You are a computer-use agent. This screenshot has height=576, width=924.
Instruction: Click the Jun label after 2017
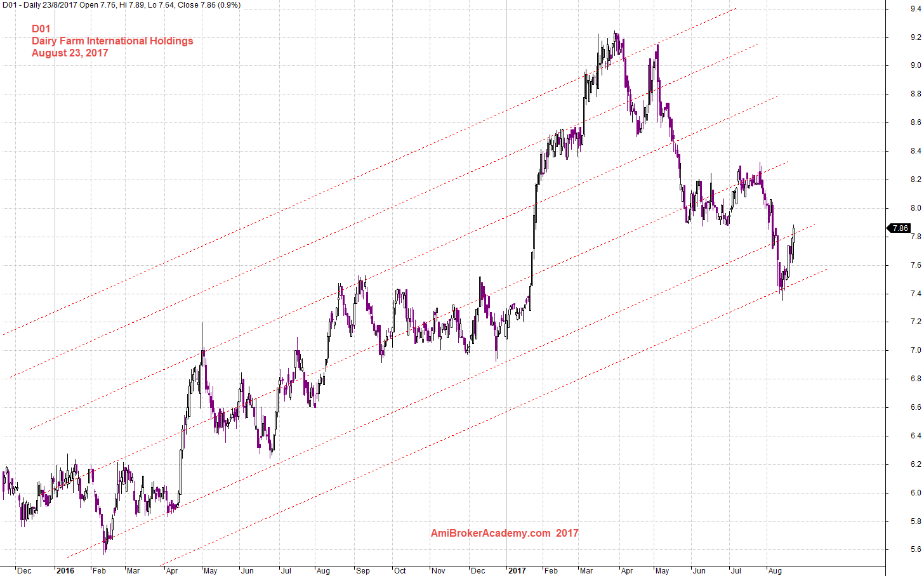point(699,571)
